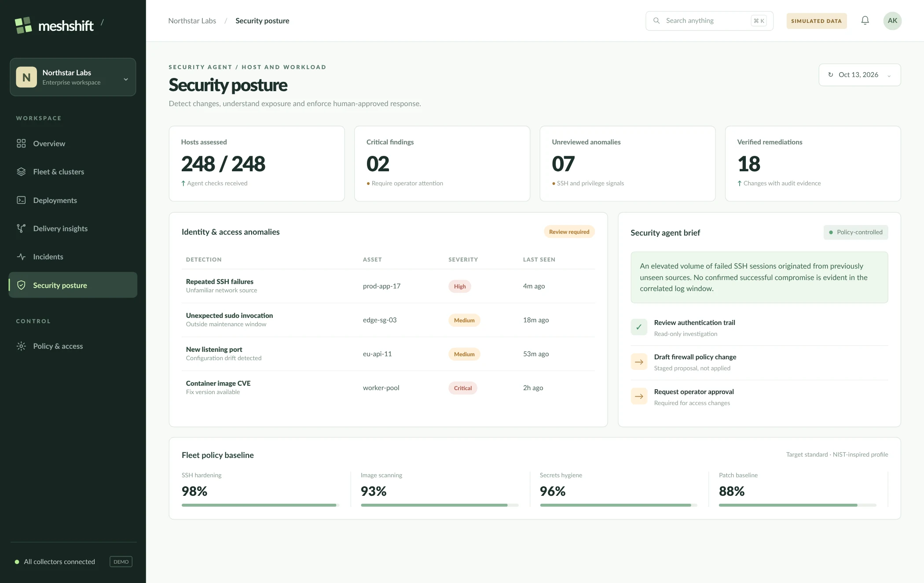Select Request operator approval action
Viewport: 924px width, 583px height.
pos(759,397)
